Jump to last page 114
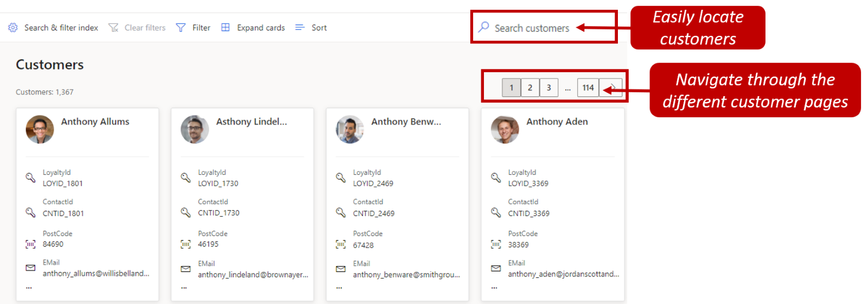This screenshot has height=304, width=868. (588, 87)
